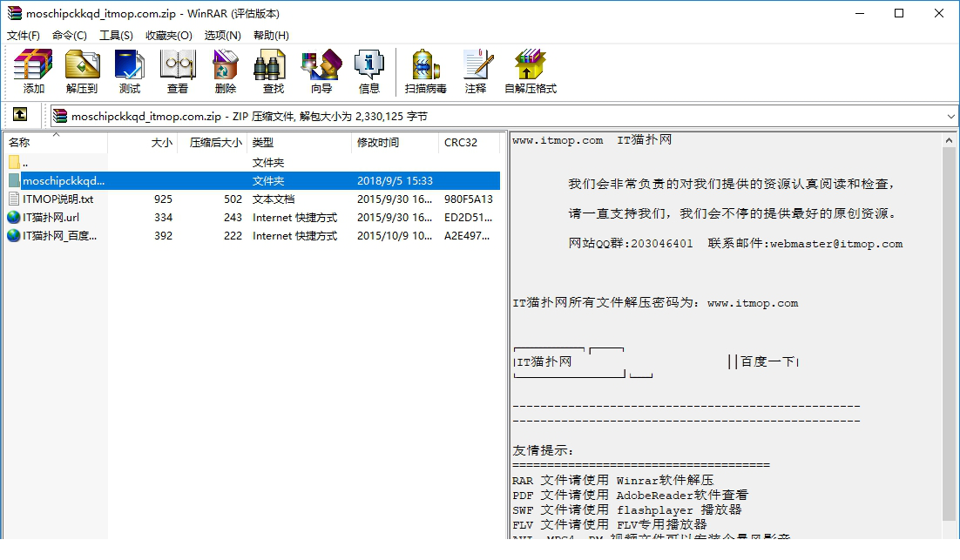Select the moschipckkqd... folder row
Image resolution: width=960 pixels, height=560 pixels.
(253, 180)
